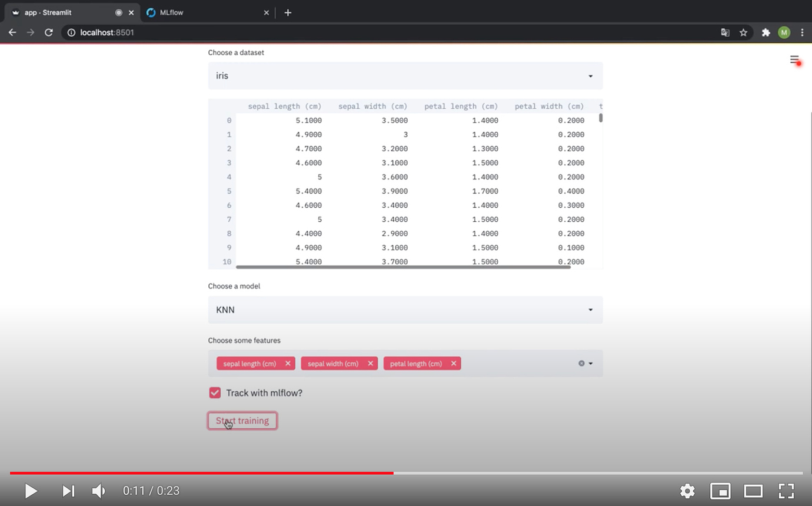Viewport: 812px width, 506px height.
Task: Open the browser extensions puzzle icon
Action: click(766, 32)
